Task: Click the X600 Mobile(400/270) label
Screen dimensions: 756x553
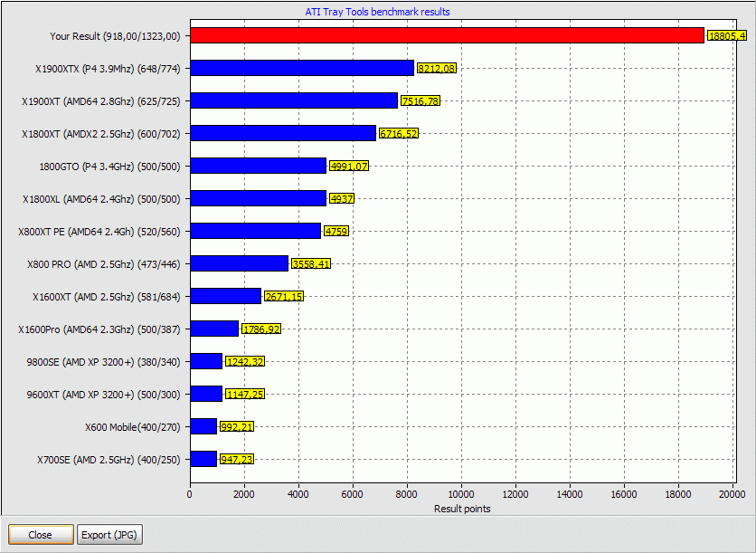Action: [133, 427]
